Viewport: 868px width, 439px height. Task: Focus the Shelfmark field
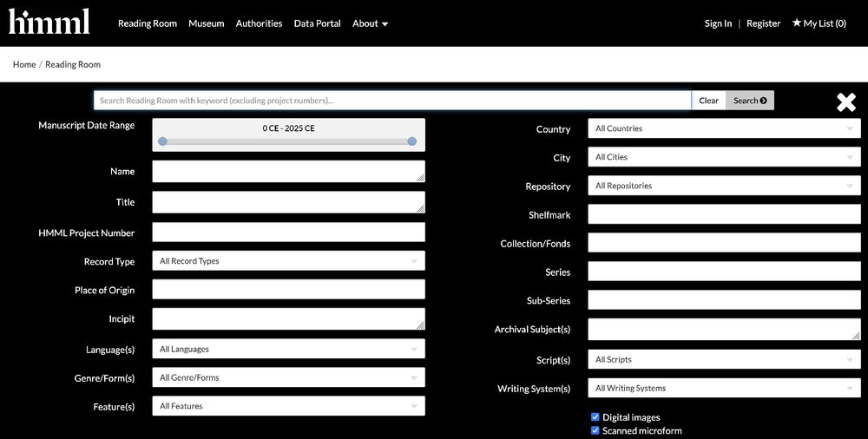[x=724, y=214]
